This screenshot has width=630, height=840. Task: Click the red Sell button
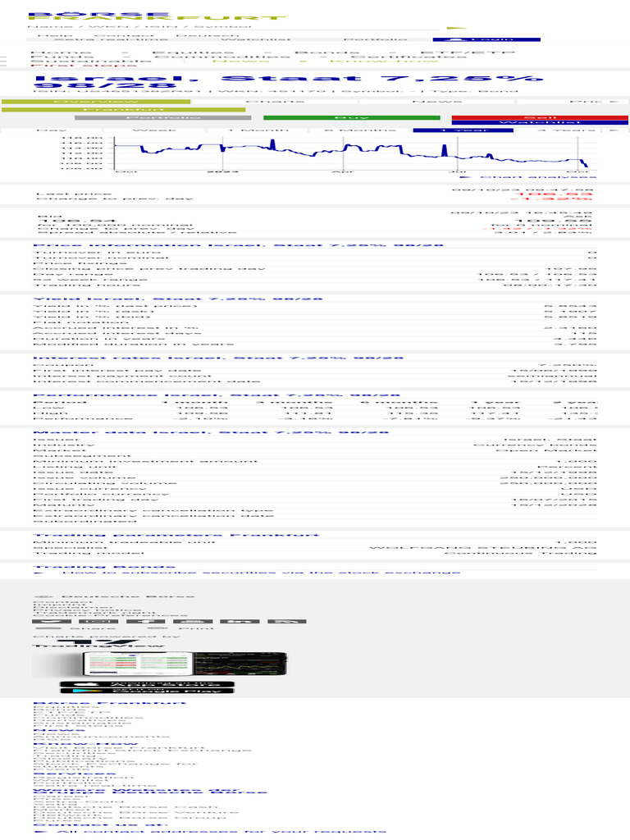540,117
